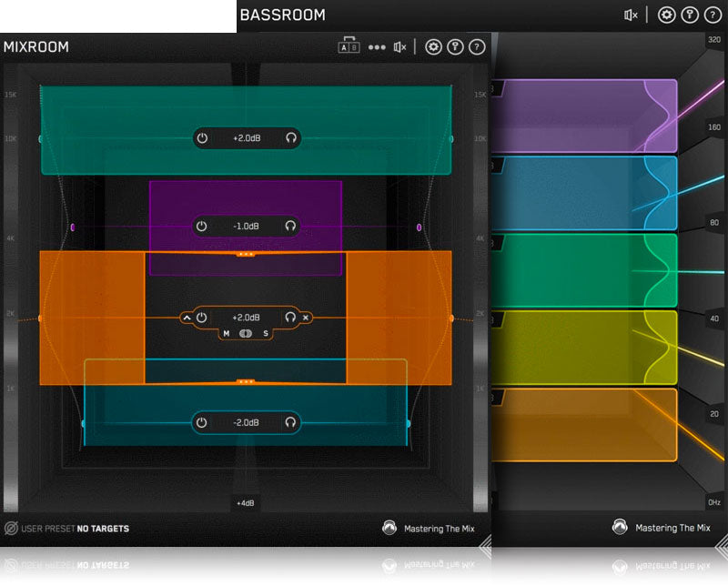Toggle power on the orange +2.0dB band
The image size is (728, 586).
point(201,318)
